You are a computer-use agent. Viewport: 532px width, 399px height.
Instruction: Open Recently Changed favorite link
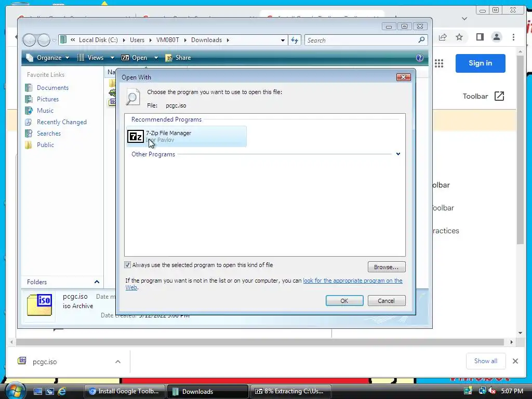click(61, 122)
